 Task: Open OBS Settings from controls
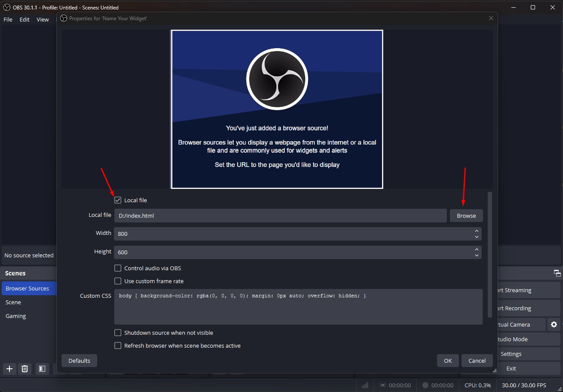529,354
